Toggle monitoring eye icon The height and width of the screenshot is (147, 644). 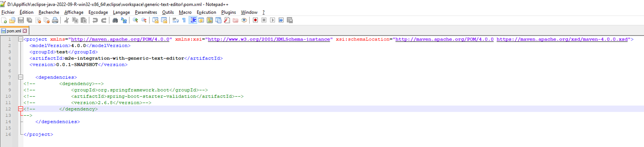click(244, 20)
